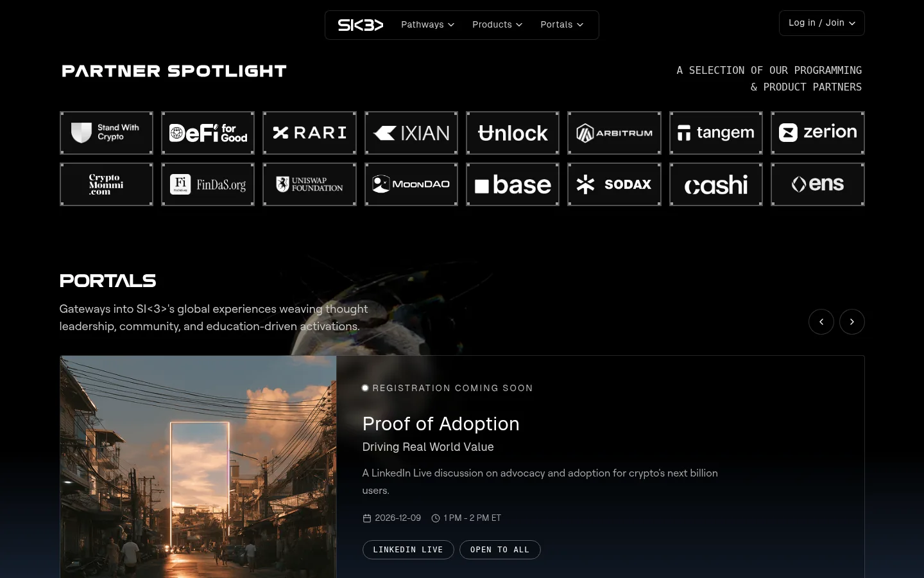Open the Log in / Join menu
The width and height of the screenshot is (924, 578).
(822, 23)
